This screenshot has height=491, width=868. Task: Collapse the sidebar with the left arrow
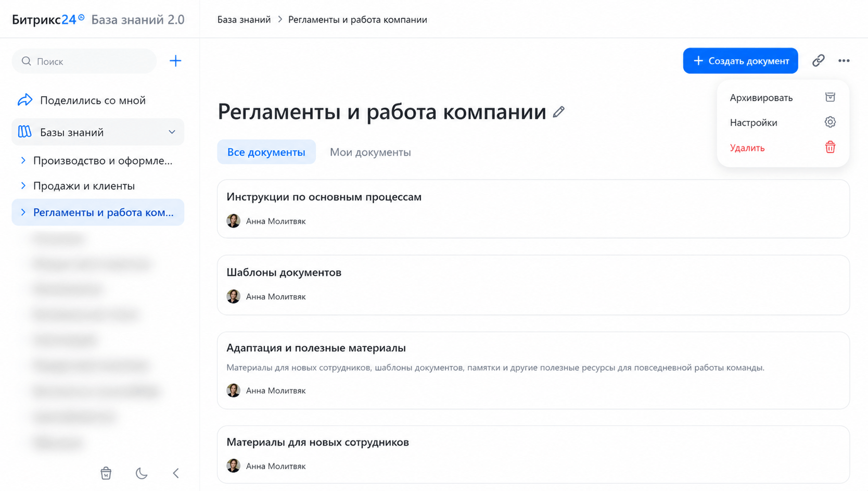[x=176, y=473]
